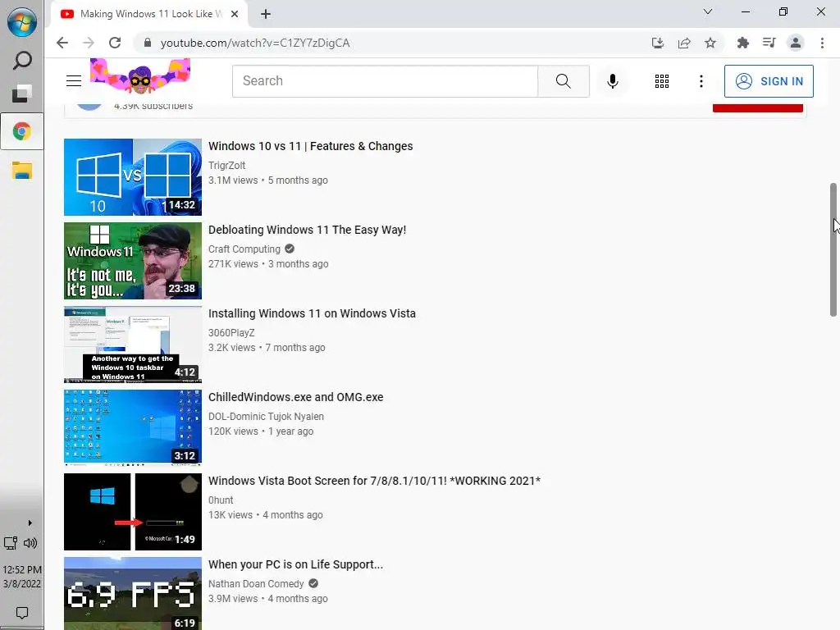Open the tab search dropdown chevron
This screenshot has width=840, height=630.
click(x=708, y=11)
